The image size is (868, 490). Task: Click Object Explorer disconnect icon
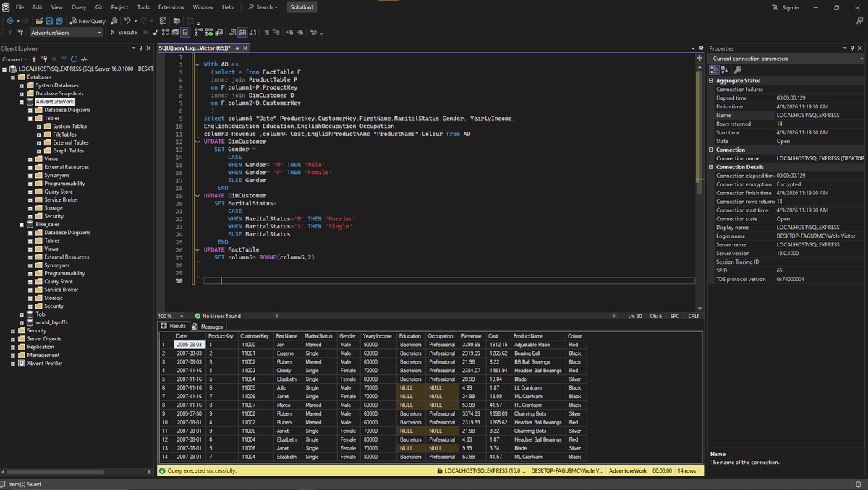43,59
